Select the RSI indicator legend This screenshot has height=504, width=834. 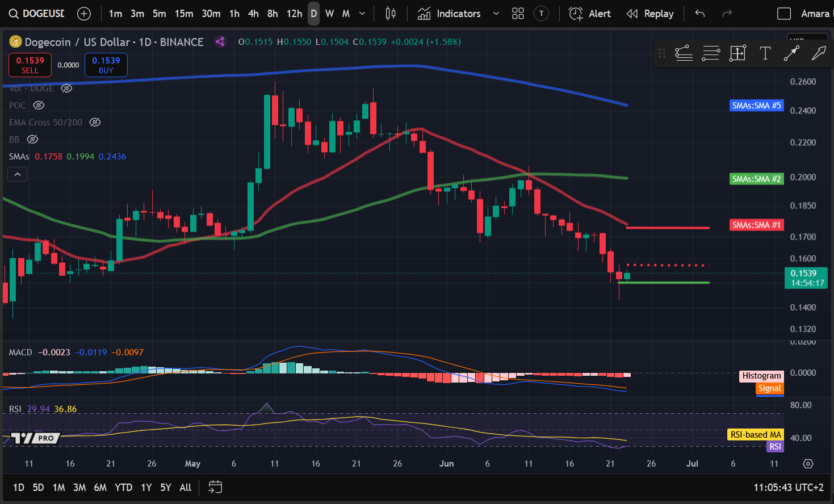coord(15,409)
